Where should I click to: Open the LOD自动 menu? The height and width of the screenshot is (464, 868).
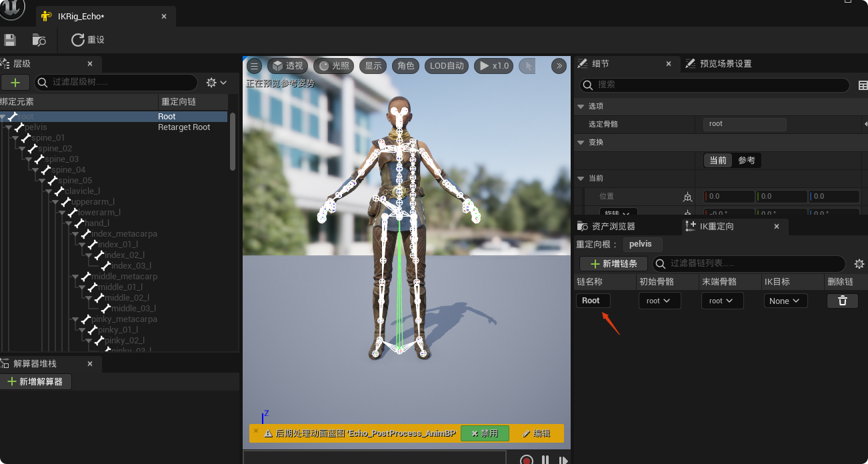click(447, 66)
